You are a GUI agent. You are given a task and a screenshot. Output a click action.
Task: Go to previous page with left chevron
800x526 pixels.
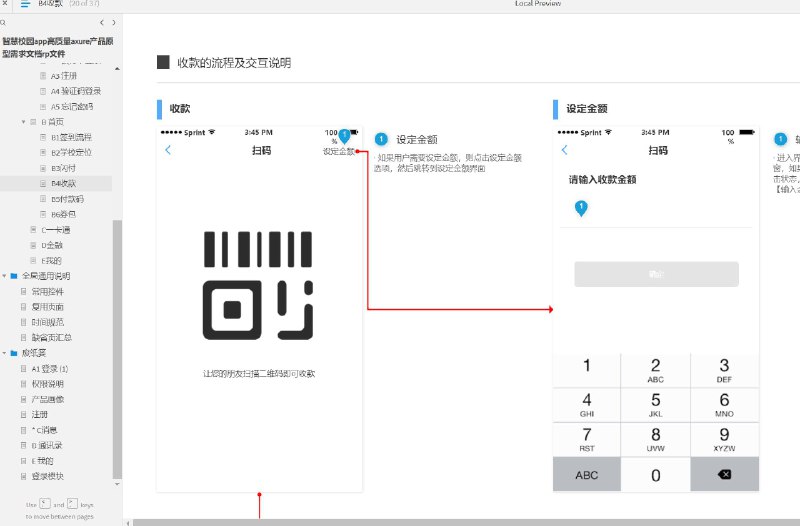[102, 22]
